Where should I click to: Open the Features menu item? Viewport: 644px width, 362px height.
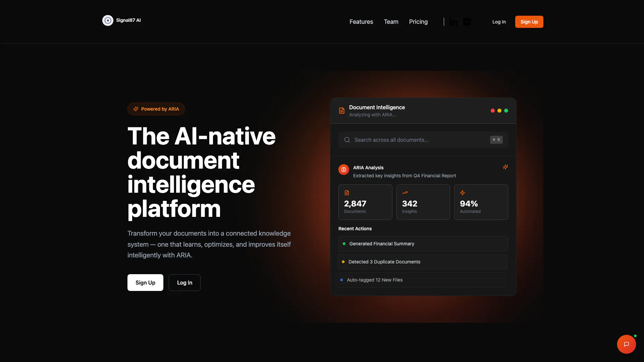tap(361, 22)
